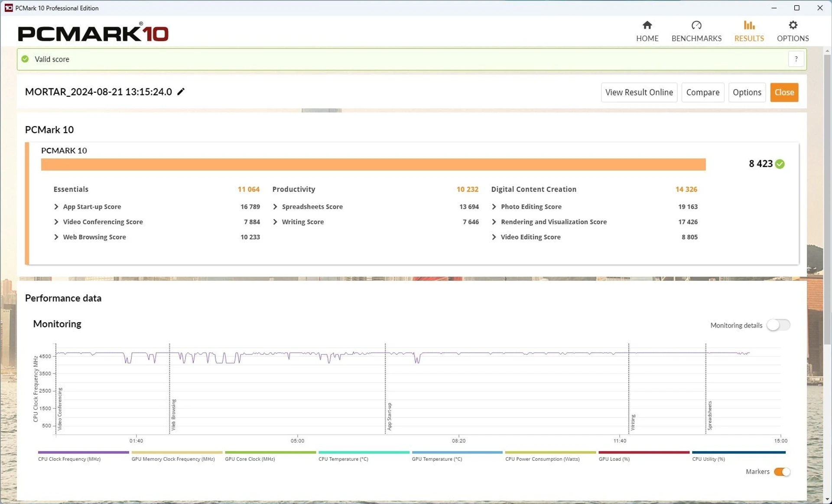Click the PCMark 10 logo
The width and height of the screenshot is (832, 504).
click(x=93, y=33)
